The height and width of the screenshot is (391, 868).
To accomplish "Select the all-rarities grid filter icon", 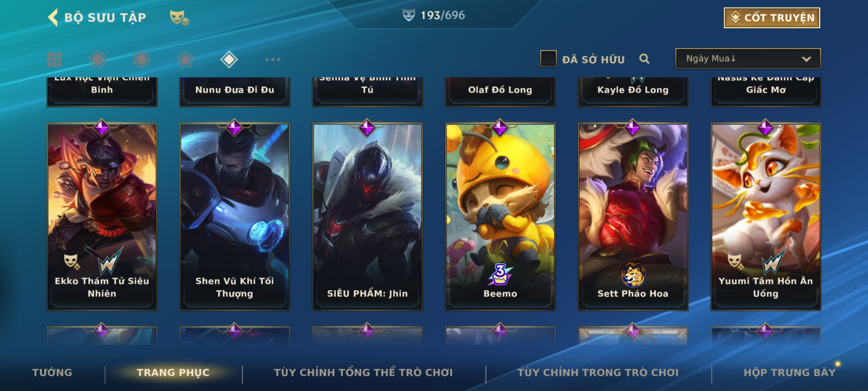I will click(x=54, y=59).
